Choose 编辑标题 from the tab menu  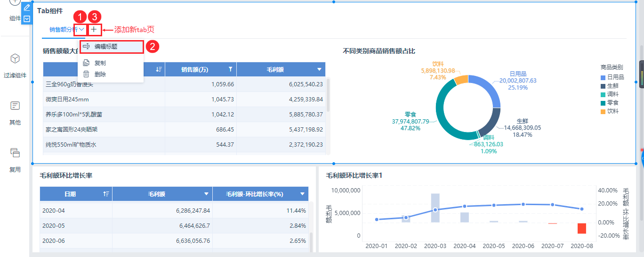coord(106,47)
